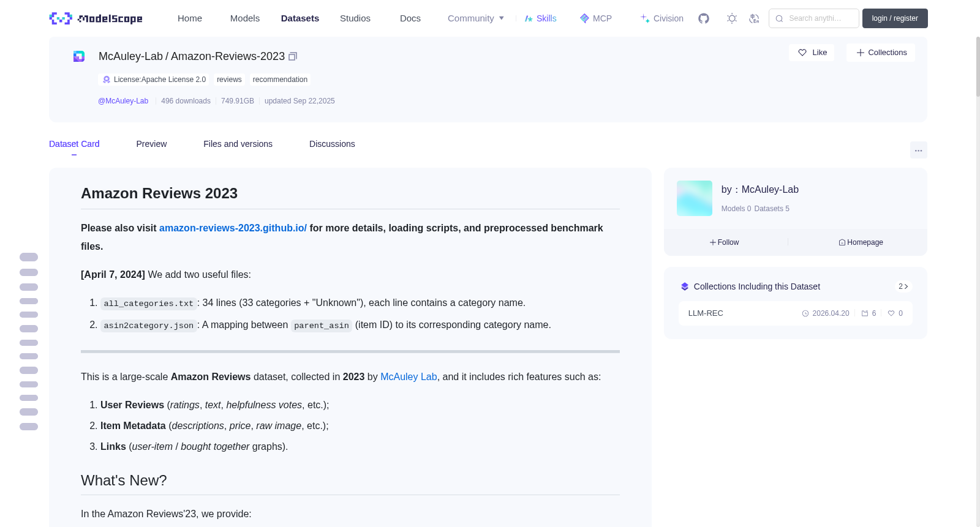Click the stacked layers Collections icon

(x=685, y=286)
